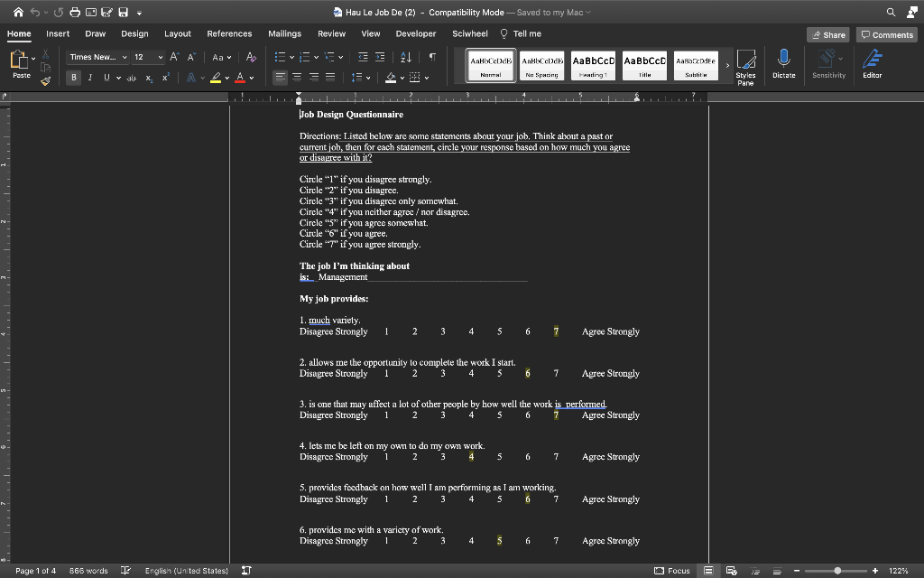This screenshot has width=924, height=578.
Task: Click the Format Painter brush icon
Action: click(x=45, y=80)
